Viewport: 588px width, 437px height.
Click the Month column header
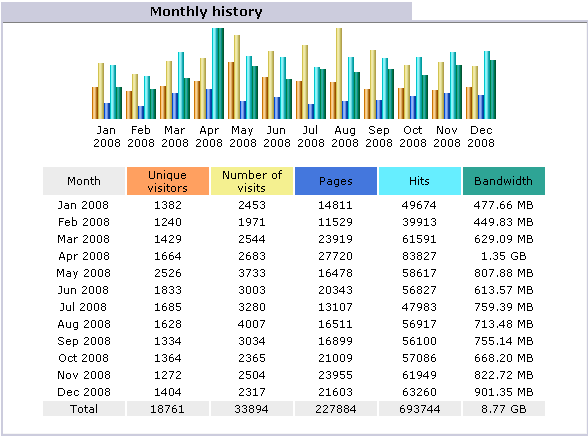[84, 181]
